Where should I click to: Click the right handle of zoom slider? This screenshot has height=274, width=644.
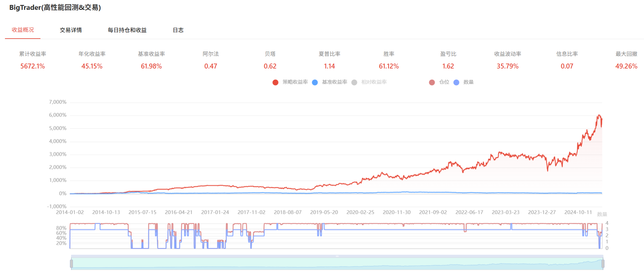603,264
